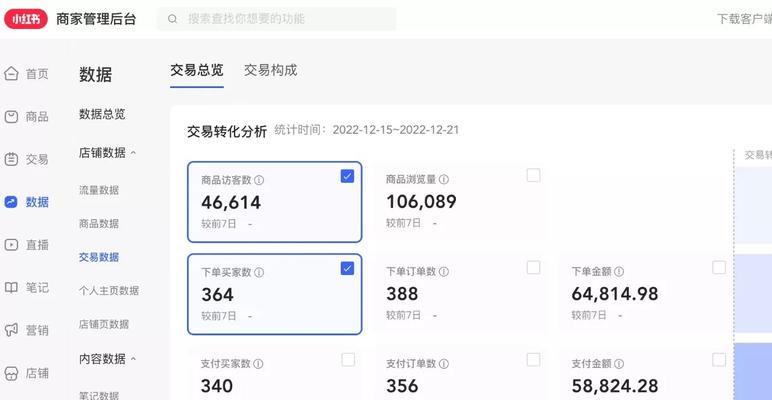Check the 支付订单数 checkbox

coord(533,360)
